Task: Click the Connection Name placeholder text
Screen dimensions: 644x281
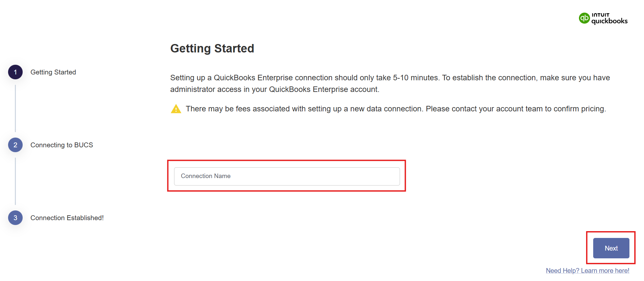Action: pyautogui.click(x=205, y=176)
